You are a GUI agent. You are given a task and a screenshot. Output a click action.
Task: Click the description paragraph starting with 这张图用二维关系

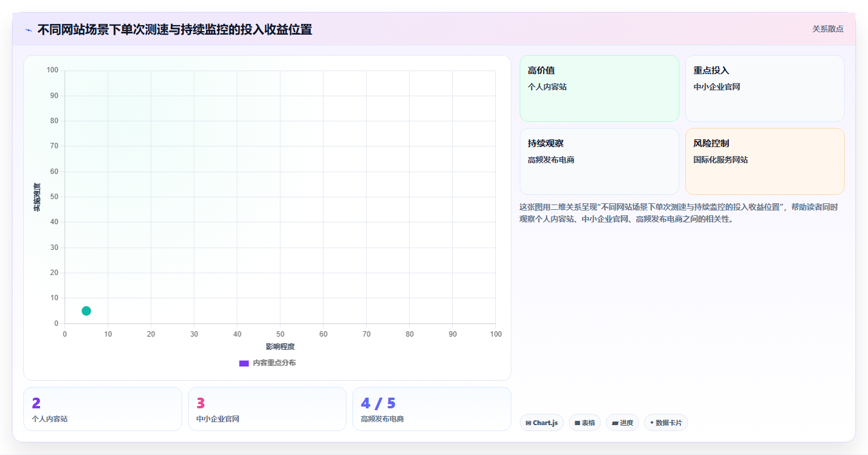tap(679, 213)
